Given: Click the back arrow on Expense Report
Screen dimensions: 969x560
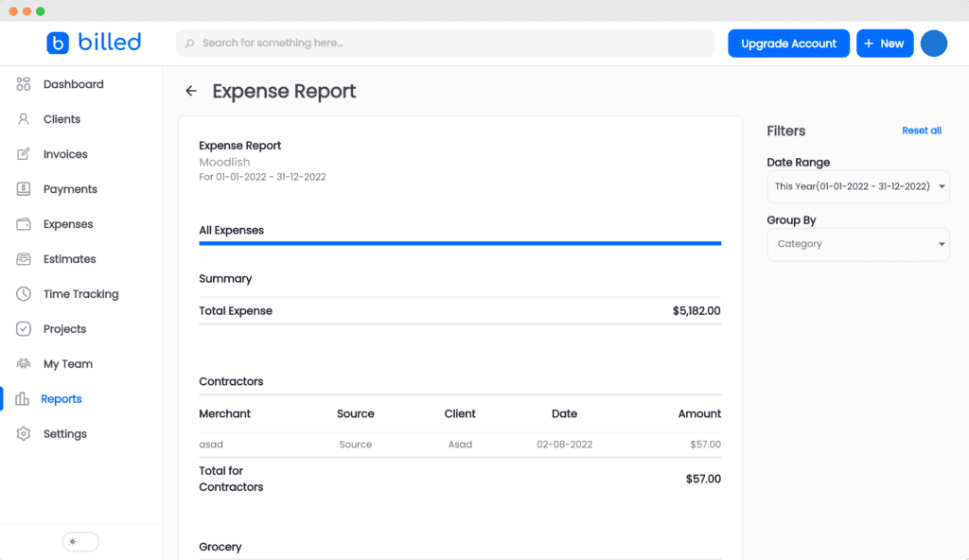Looking at the screenshot, I should (190, 90).
